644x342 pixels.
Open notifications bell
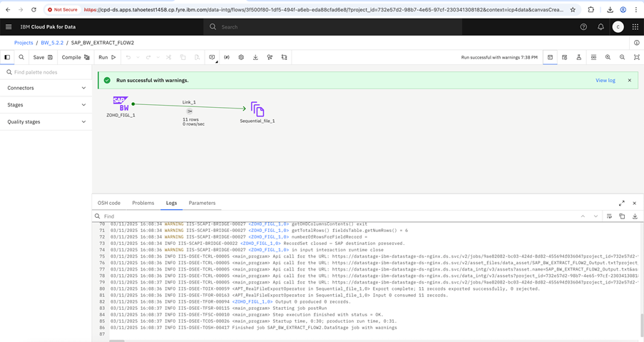click(x=600, y=26)
